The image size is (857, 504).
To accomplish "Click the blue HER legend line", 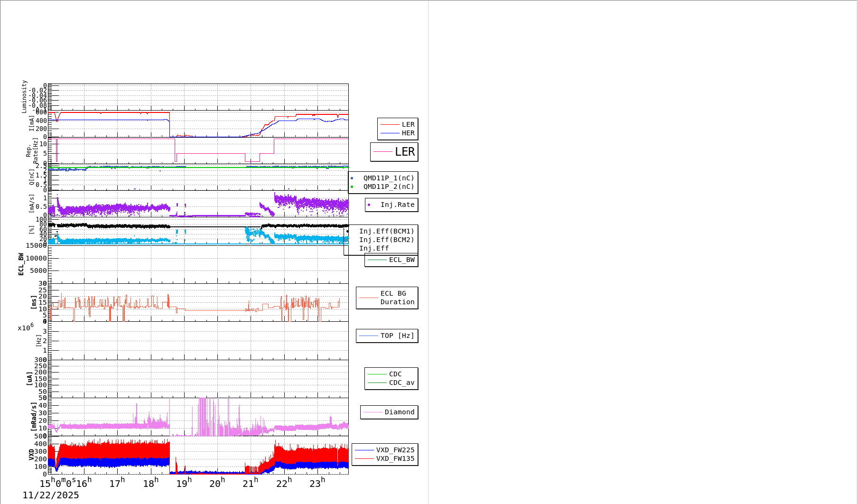I will pyautogui.click(x=390, y=133).
